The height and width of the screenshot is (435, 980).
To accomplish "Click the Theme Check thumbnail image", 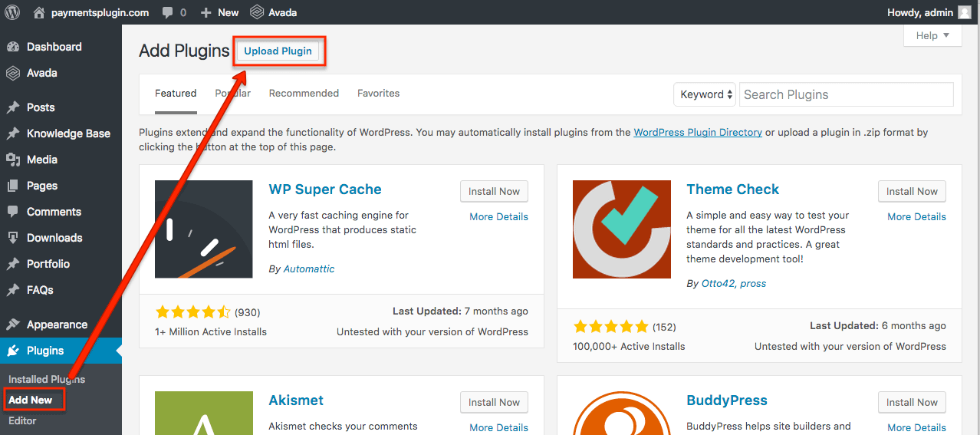I will click(622, 229).
